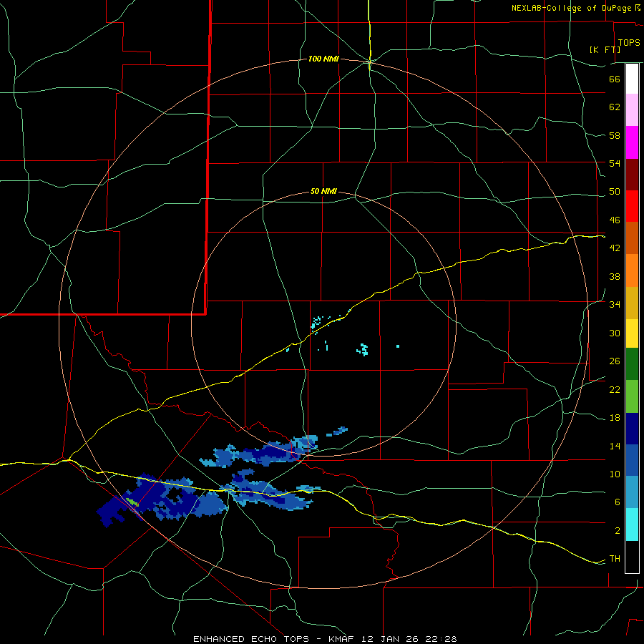Click the "14" legend value

(x=615, y=447)
